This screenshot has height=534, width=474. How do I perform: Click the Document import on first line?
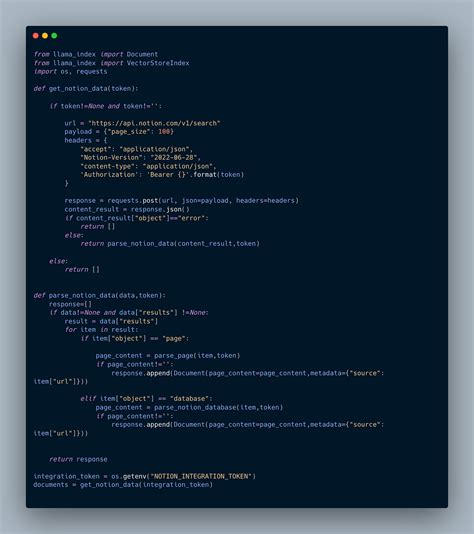[x=142, y=54]
